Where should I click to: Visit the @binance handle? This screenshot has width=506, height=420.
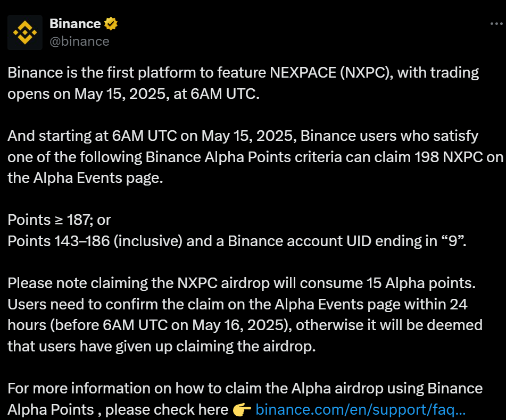coord(79,41)
